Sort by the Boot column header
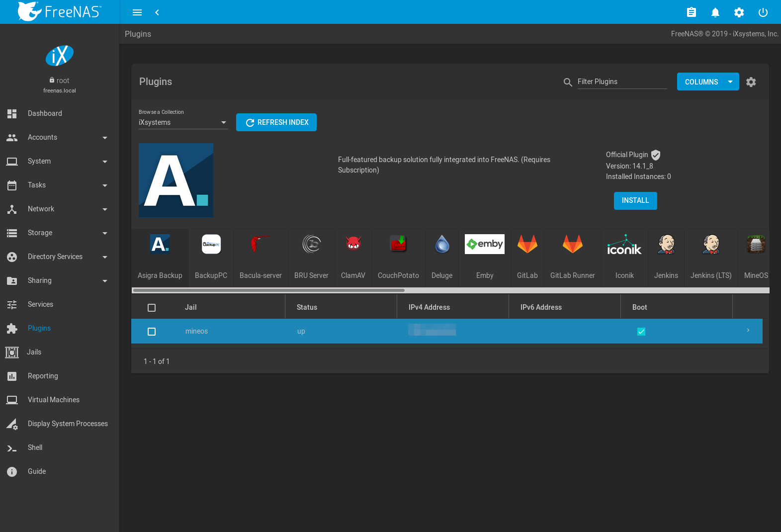The width and height of the screenshot is (781, 532). (x=639, y=307)
